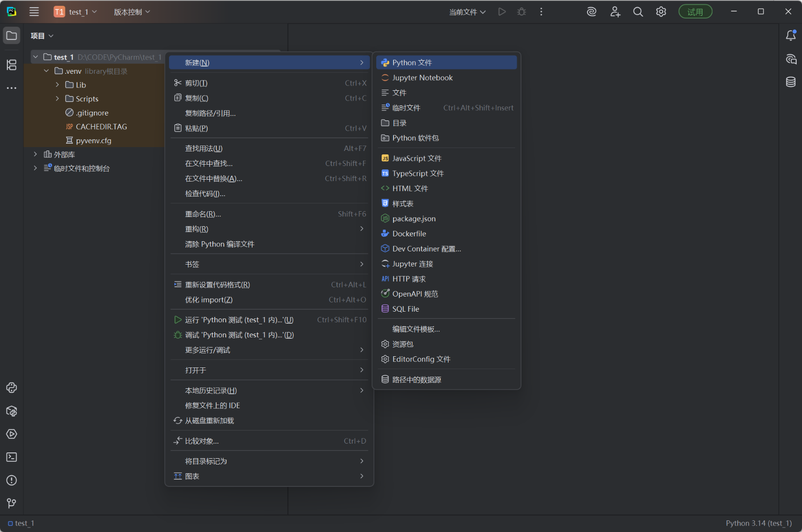Expand the Lib folder

point(57,84)
